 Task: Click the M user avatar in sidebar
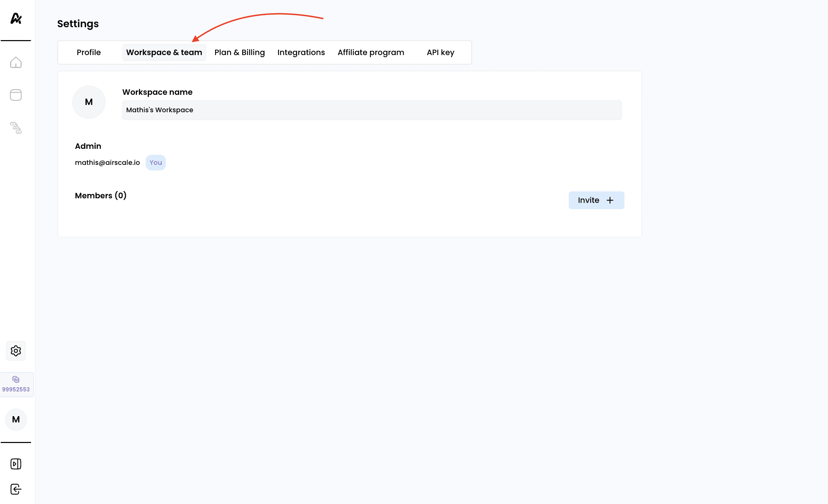16,419
